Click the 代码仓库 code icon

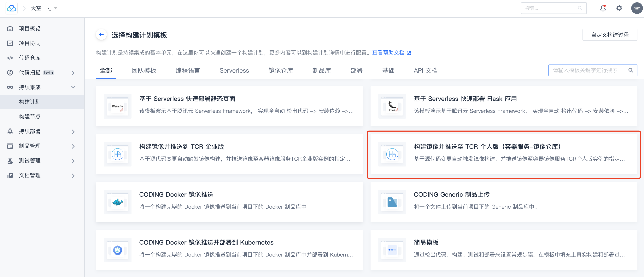coord(10,58)
